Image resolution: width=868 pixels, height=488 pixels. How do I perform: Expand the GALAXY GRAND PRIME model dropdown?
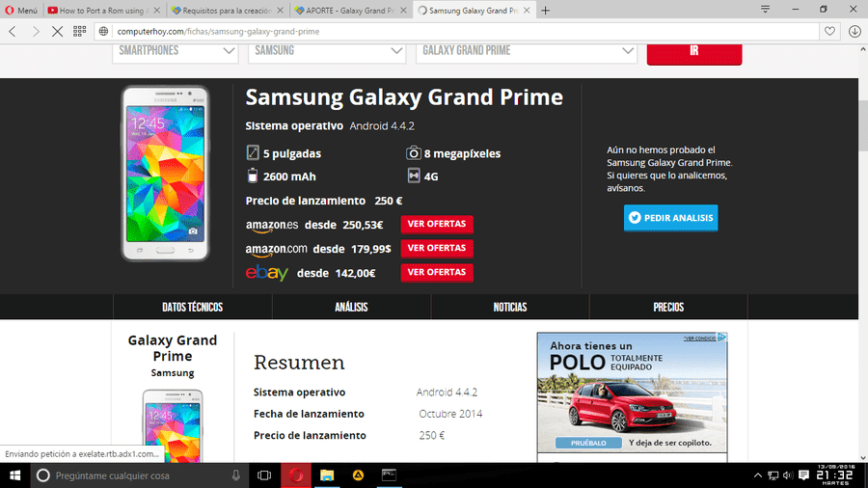tap(527, 52)
